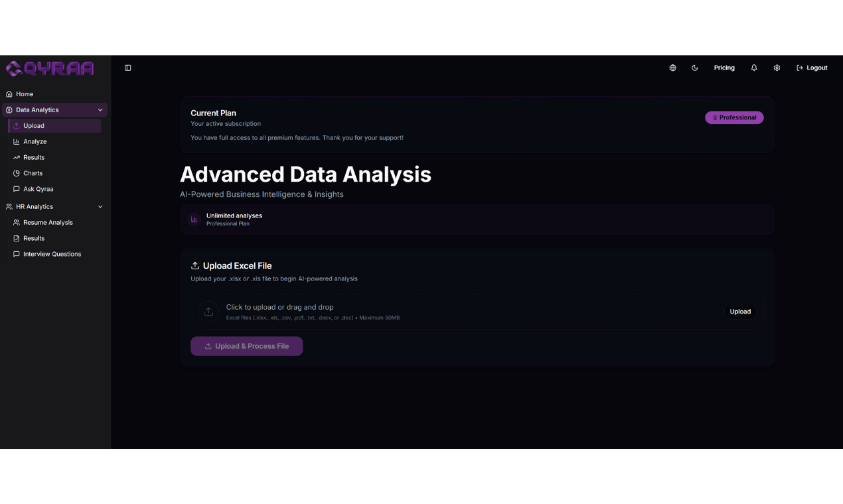The height and width of the screenshot is (504, 843).
Task: Select the Resume Analysis people icon
Action: coord(16,222)
